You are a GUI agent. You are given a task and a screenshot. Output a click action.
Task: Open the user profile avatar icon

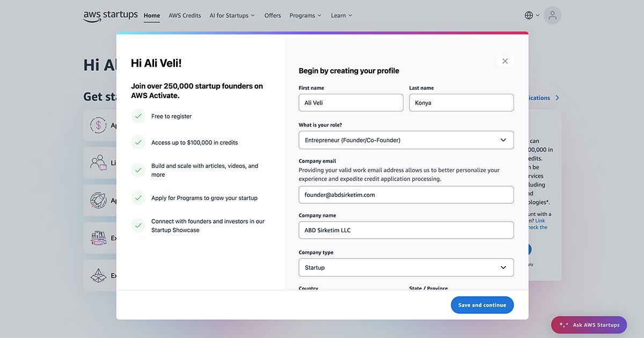pos(552,16)
